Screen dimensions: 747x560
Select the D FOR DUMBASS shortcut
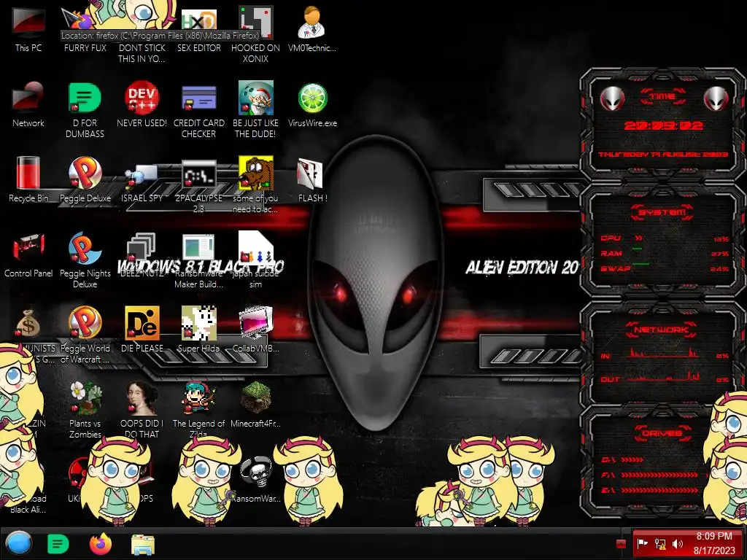pos(85,109)
